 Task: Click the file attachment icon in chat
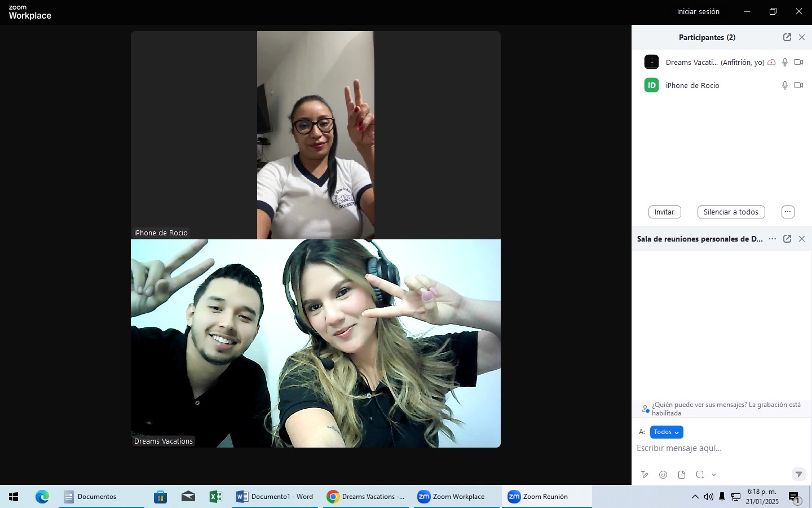682,475
